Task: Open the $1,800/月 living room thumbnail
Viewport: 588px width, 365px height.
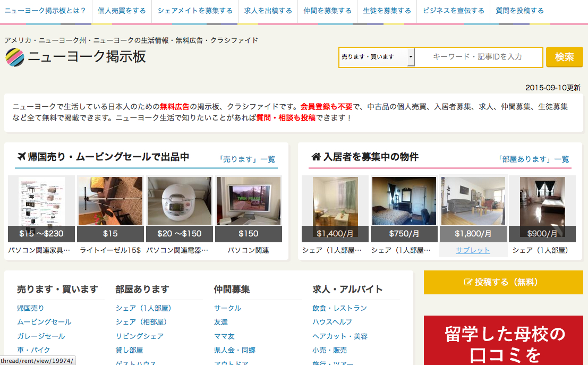Action: 473,209
